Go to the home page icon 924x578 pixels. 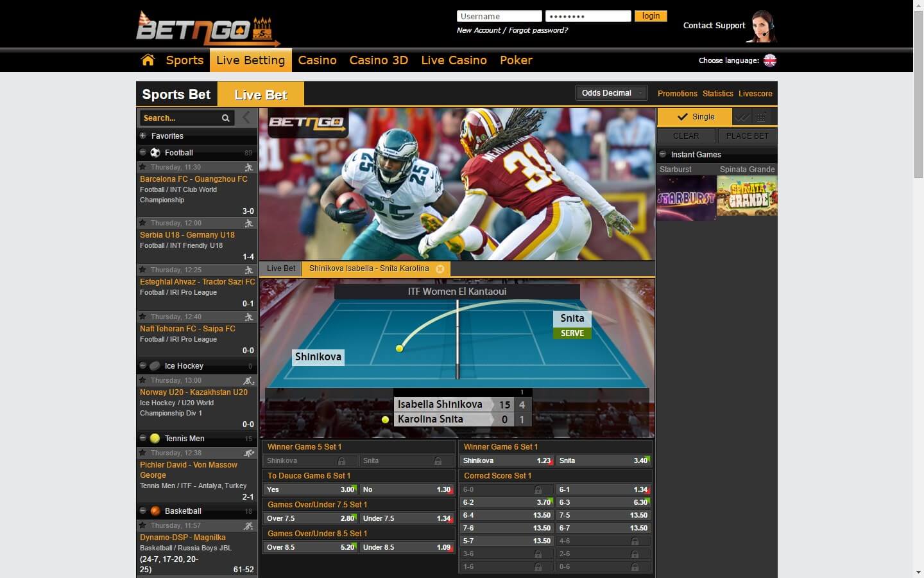point(148,60)
